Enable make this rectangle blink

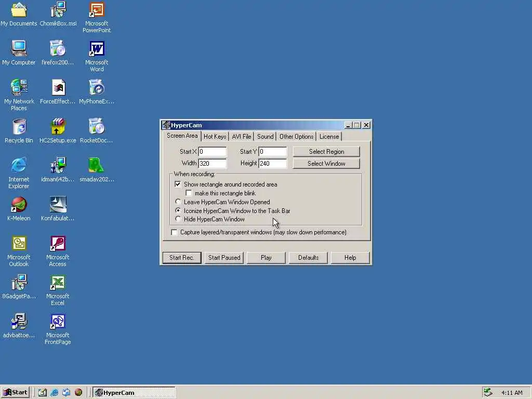click(x=189, y=193)
